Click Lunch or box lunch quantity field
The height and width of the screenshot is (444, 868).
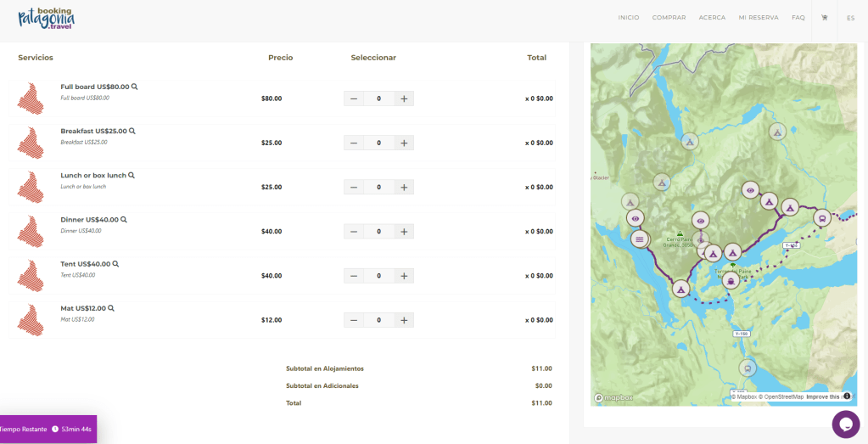coord(378,188)
